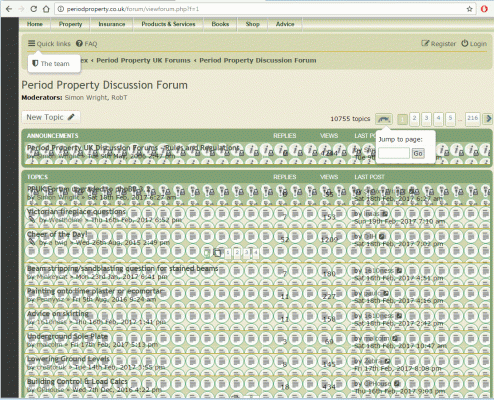This screenshot has height=400, width=494.
Task: Open Cheer of the Day! topic
Action: 57,234
